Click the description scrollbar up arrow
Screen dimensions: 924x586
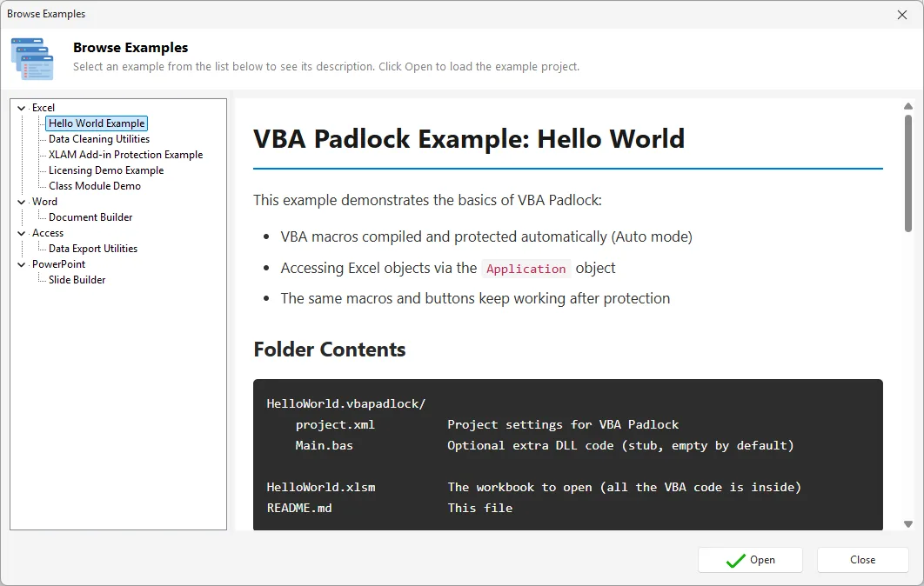click(908, 107)
